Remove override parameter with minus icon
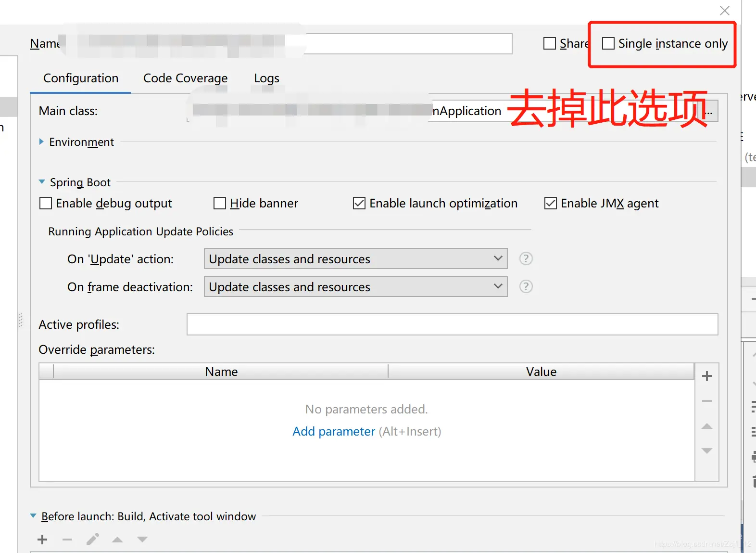Viewport: 756px width, 553px height. [706, 401]
